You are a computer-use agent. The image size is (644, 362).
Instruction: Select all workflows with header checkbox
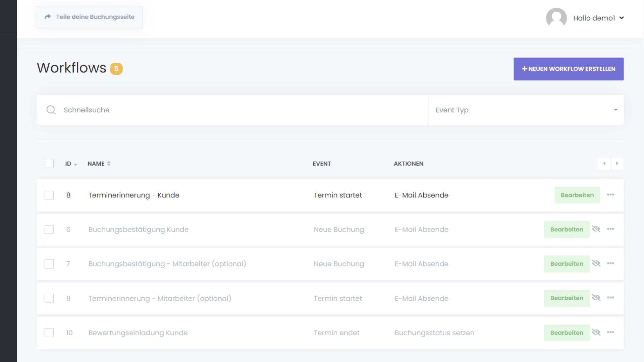point(49,164)
